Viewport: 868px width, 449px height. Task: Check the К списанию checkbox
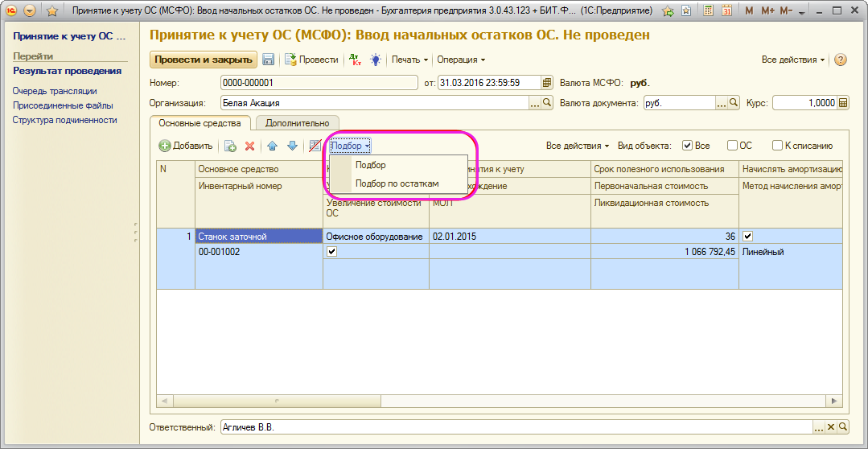point(777,146)
